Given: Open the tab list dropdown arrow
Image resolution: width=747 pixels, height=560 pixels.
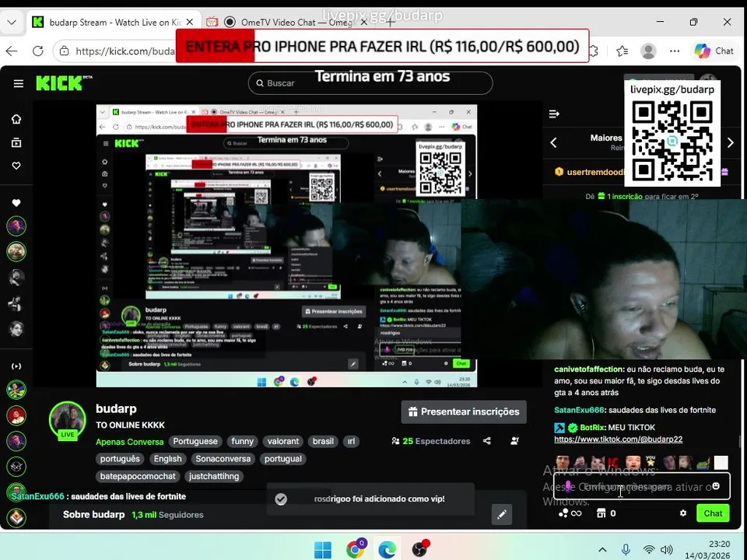Looking at the screenshot, I should coord(12,23).
